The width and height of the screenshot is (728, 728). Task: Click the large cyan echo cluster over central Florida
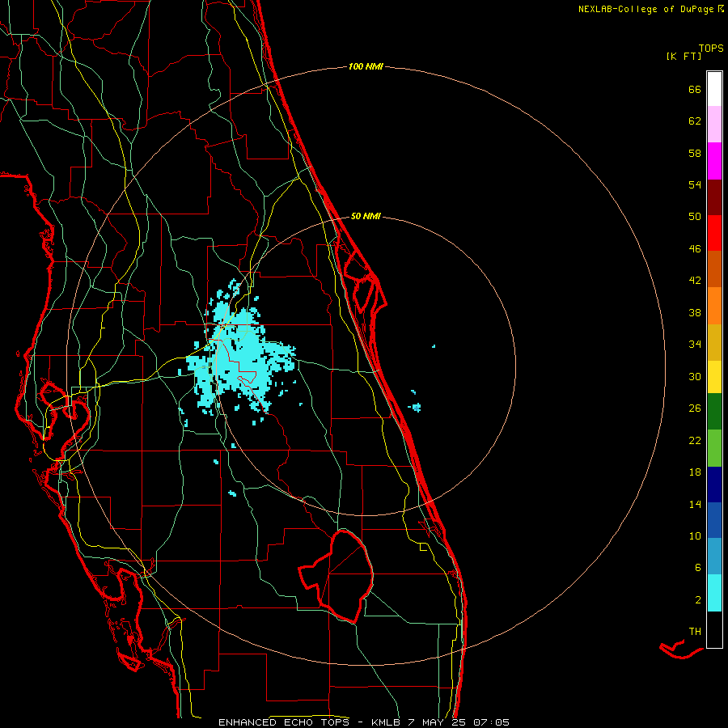click(239, 355)
